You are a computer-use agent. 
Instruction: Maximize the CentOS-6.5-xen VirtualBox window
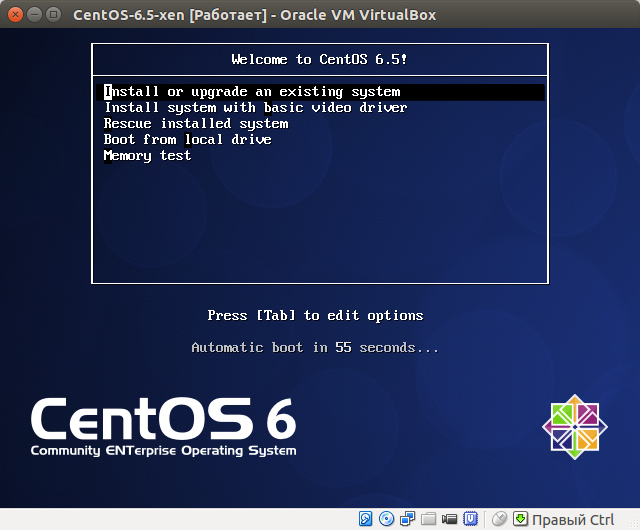pos(53,15)
